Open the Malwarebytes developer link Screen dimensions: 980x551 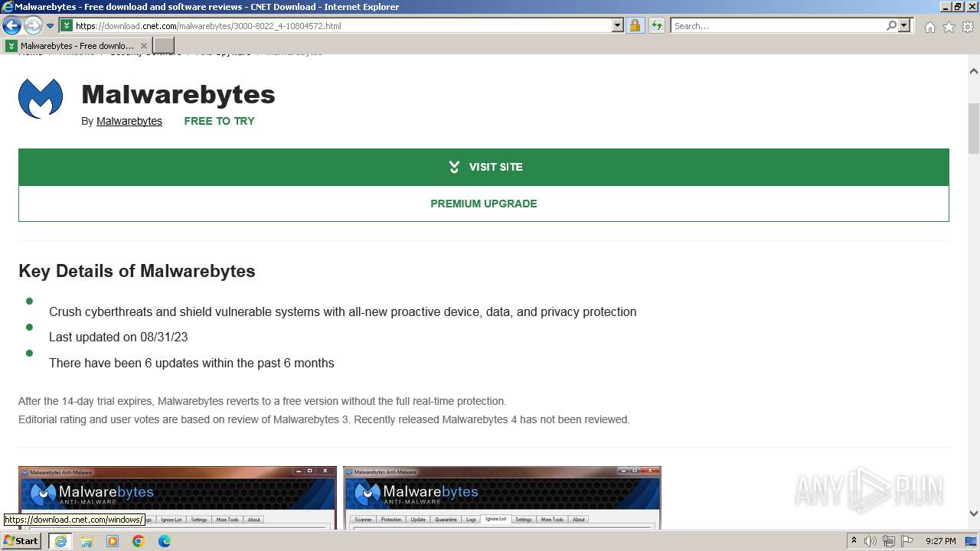pos(129,121)
